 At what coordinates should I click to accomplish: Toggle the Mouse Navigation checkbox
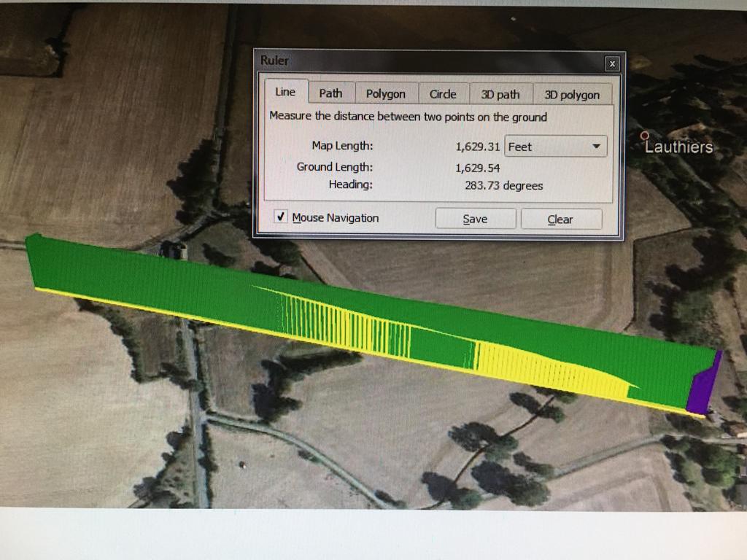tap(281, 217)
